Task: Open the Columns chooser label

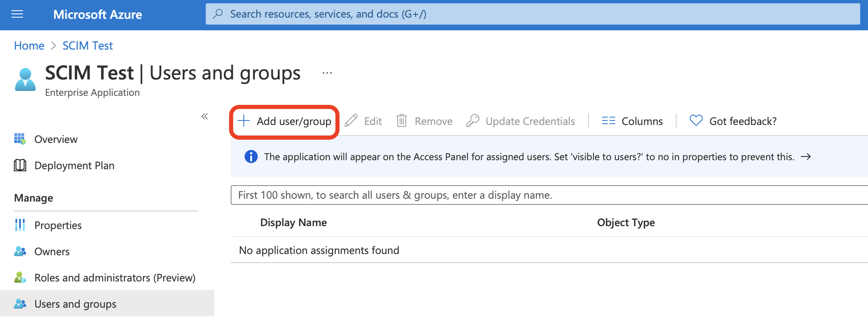Action: pyautogui.click(x=642, y=121)
